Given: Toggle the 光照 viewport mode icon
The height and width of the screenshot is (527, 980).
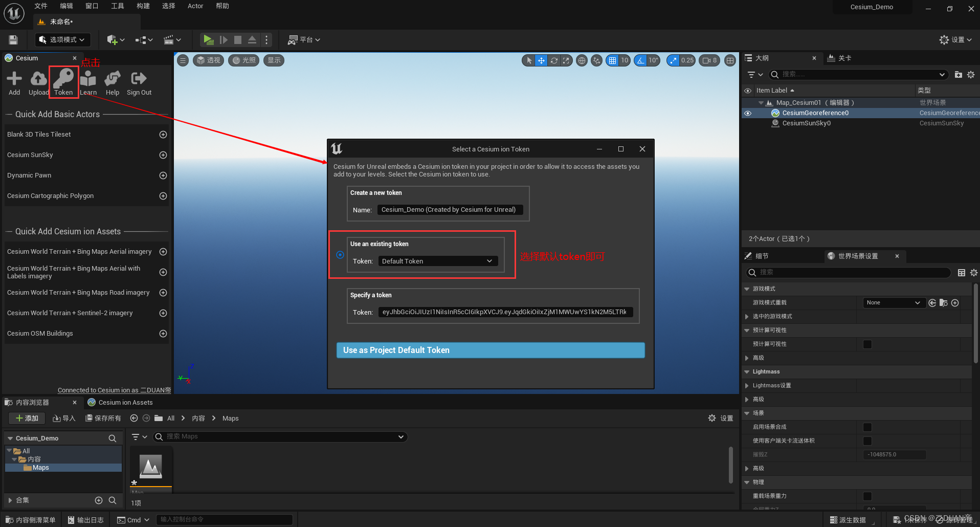Looking at the screenshot, I should (243, 60).
